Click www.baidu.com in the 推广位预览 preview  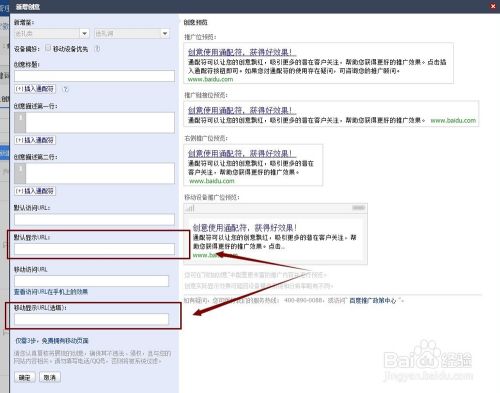210,79
